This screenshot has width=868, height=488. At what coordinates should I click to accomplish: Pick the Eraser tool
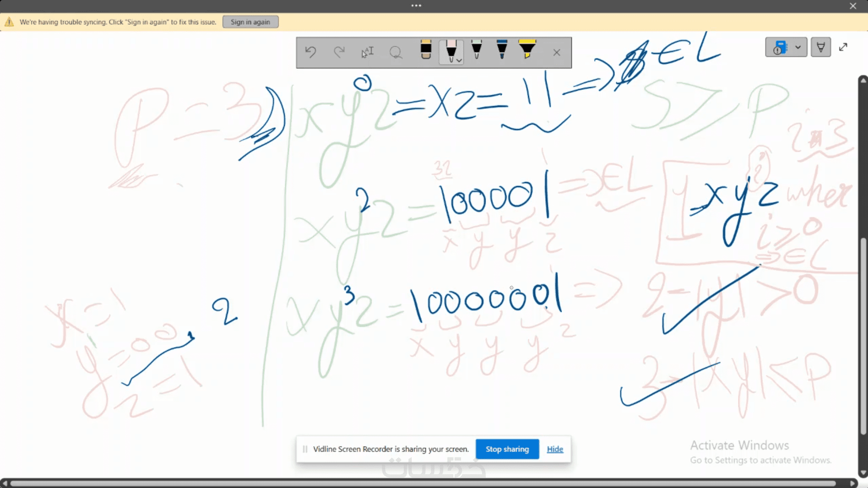pyautogui.click(x=426, y=50)
